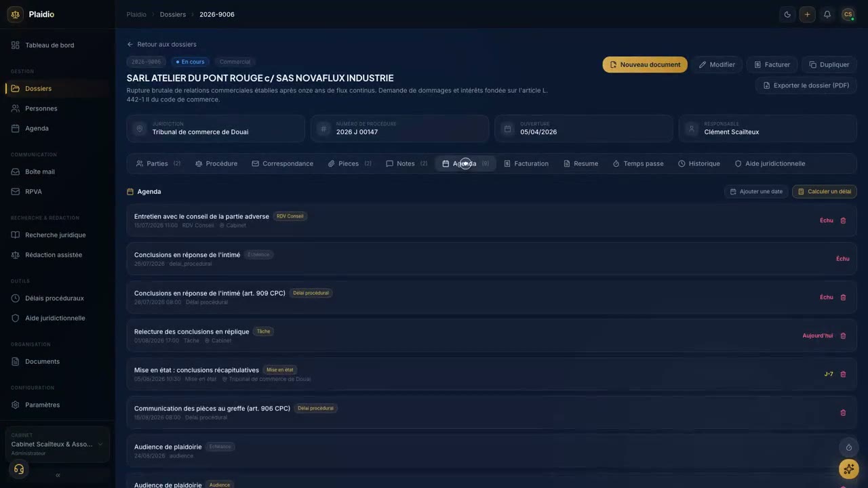Click the timer icon above assistant button
This screenshot has height=488, width=868.
tap(848, 447)
